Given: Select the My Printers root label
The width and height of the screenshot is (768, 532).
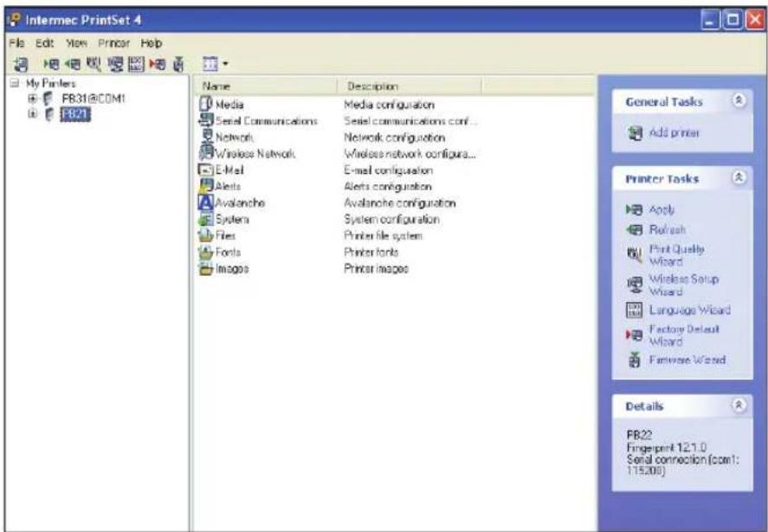Looking at the screenshot, I should pos(51,83).
